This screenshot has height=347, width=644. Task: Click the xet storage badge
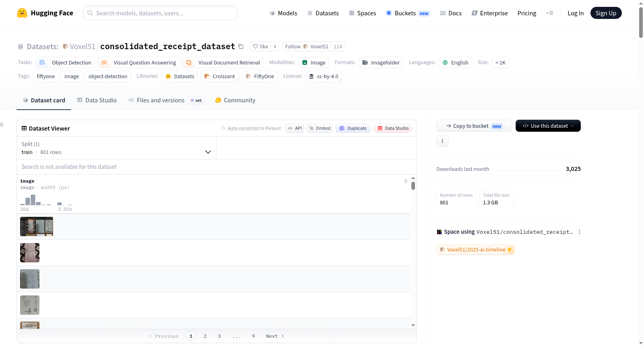pos(196,100)
